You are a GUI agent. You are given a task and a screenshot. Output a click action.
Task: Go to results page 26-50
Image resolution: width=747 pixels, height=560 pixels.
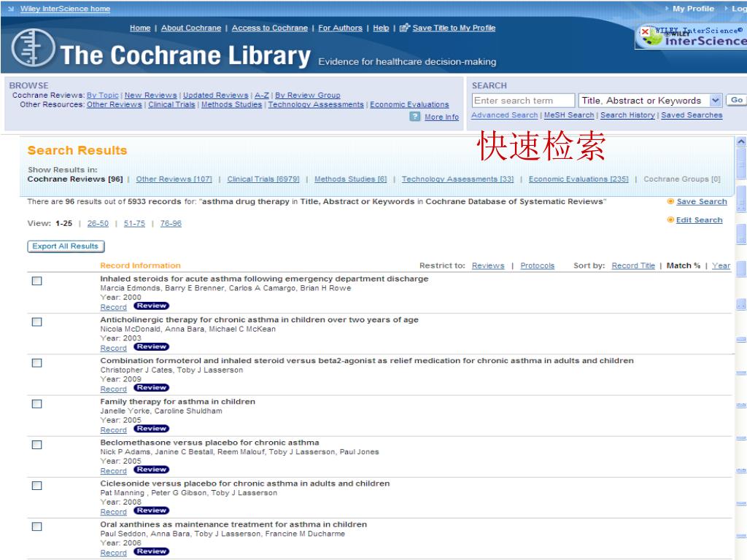pos(98,223)
